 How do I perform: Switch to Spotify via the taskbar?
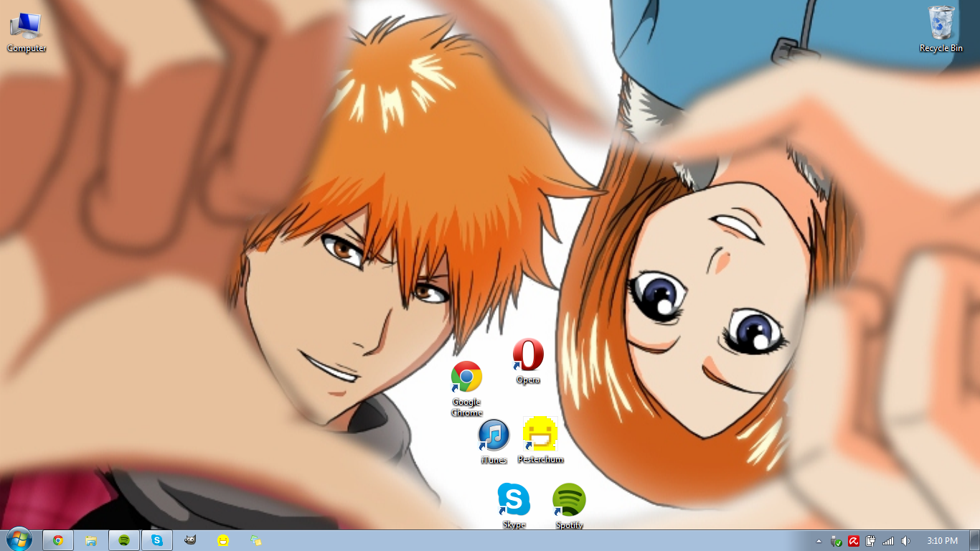point(123,540)
